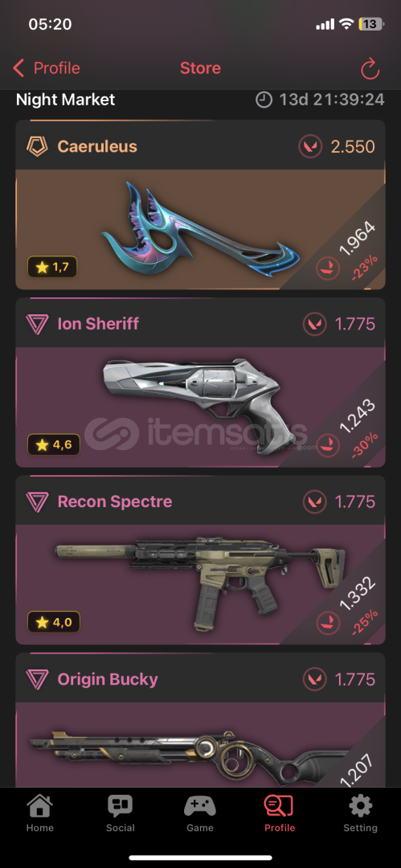Tap the Caeruleus exclusive tier icon
The width and height of the screenshot is (401, 868).
pos(36,147)
